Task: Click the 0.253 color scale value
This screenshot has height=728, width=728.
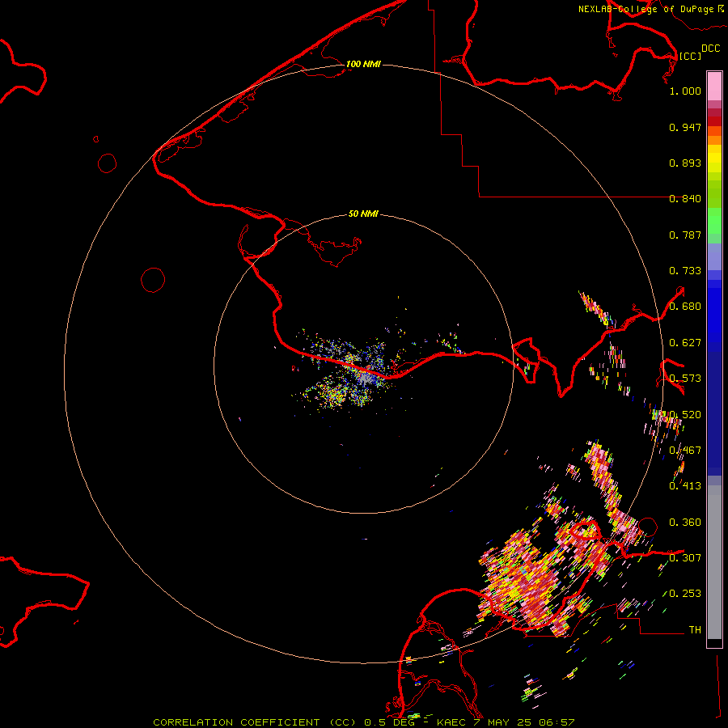Action: tap(685, 594)
